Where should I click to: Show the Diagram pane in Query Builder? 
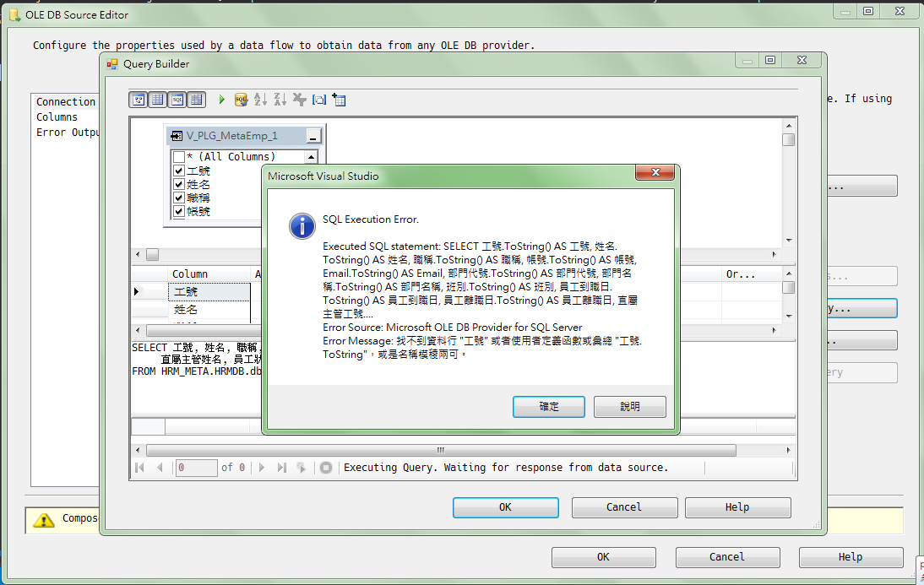[x=139, y=100]
